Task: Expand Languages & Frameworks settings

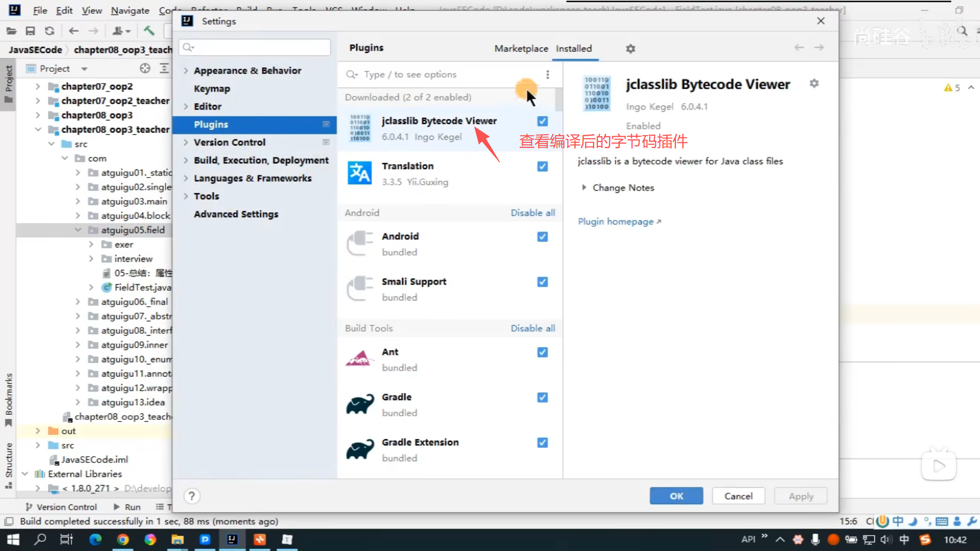Action: coord(186,178)
